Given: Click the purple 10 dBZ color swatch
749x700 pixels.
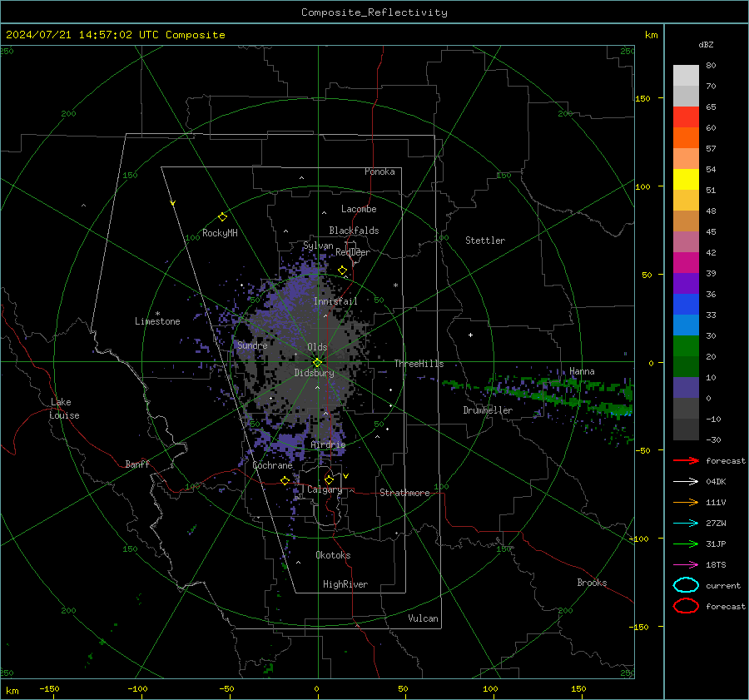Looking at the screenshot, I should tap(686, 388).
